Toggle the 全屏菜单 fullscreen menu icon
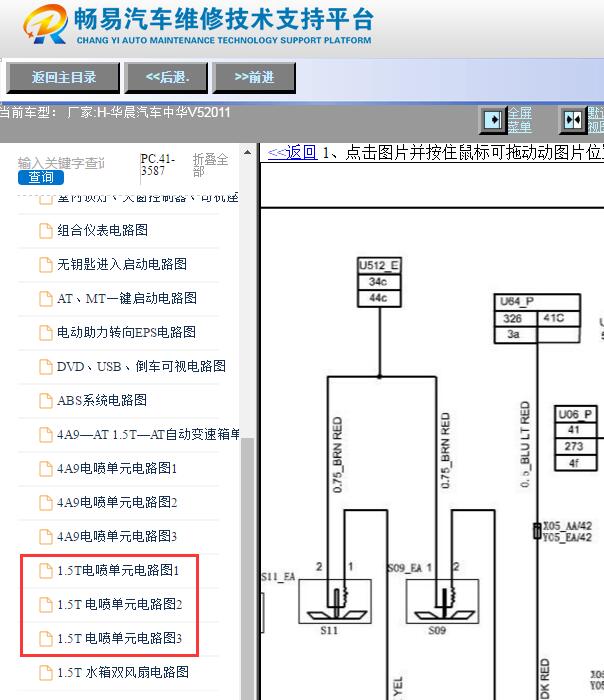Viewport: 604px width, 700px height. click(x=493, y=120)
